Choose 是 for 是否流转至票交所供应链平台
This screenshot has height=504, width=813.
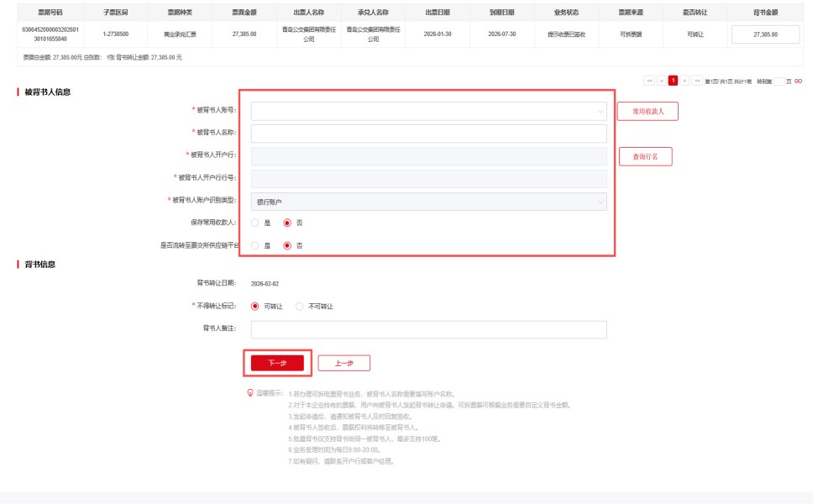(254, 246)
